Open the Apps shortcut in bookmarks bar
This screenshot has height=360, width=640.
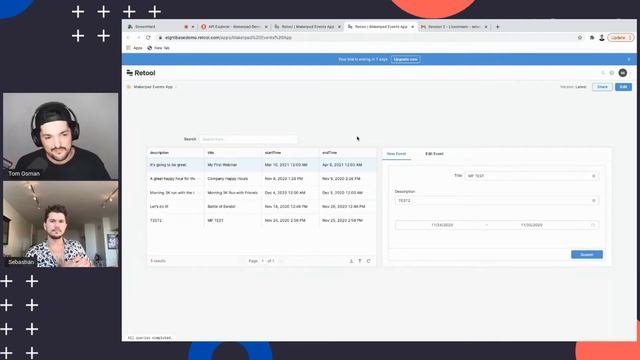(134, 48)
